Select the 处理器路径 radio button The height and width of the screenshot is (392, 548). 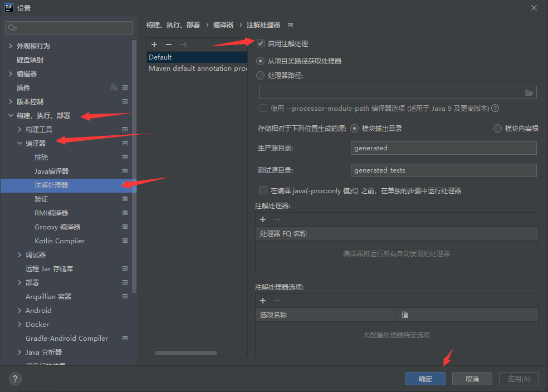coord(261,76)
